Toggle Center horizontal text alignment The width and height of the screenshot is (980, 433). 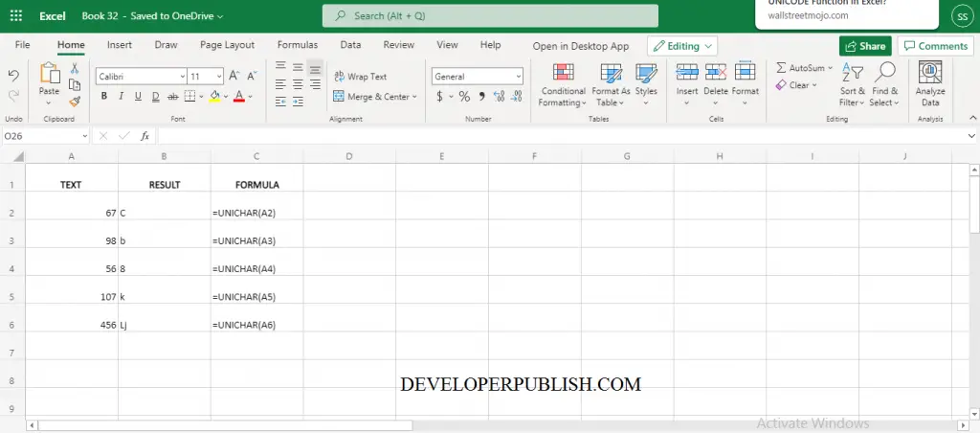(298, 84)
